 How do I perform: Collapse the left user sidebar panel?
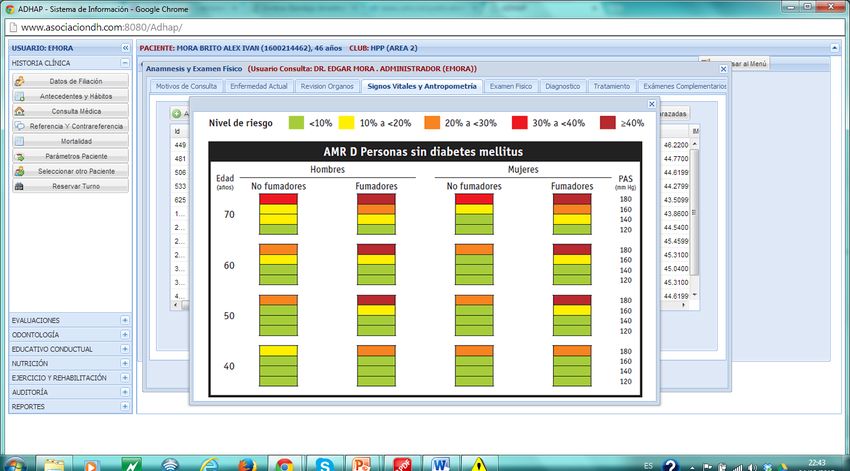[125, 47]
